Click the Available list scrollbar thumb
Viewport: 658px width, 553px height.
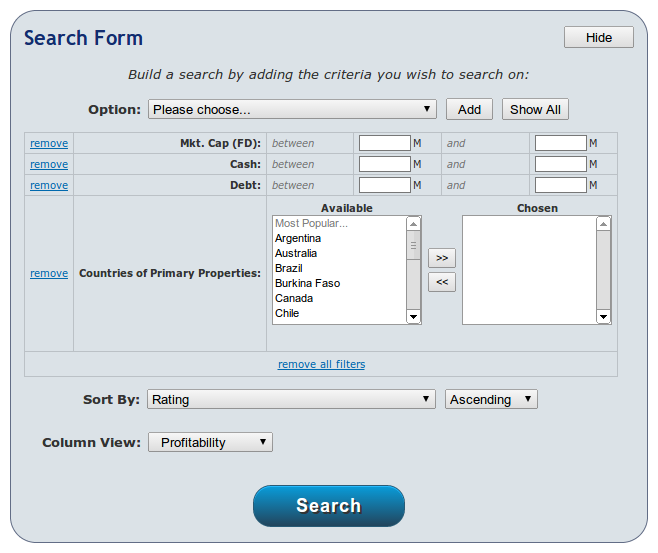click(x=413, y=245)
